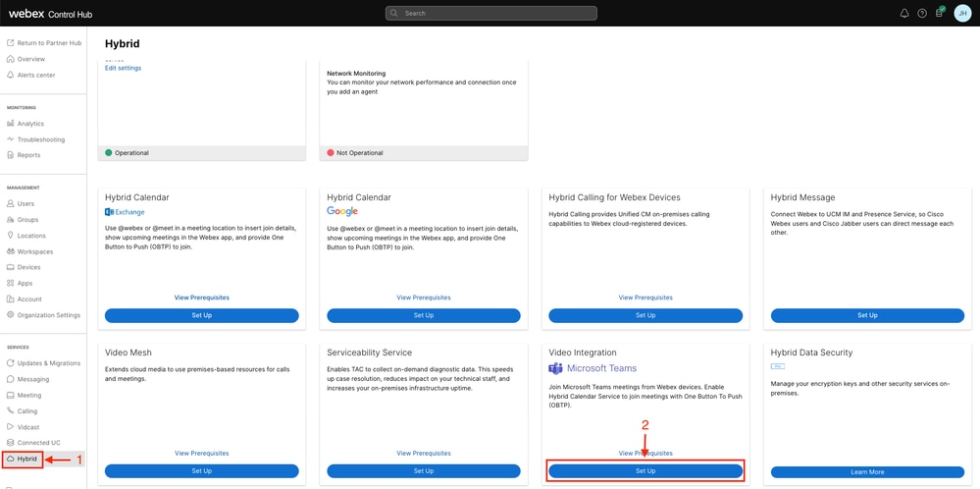Open the tasks clipboard icon in header
This screenshot has width=980, height=489.
pyautogui.click(x=940, y=13)
